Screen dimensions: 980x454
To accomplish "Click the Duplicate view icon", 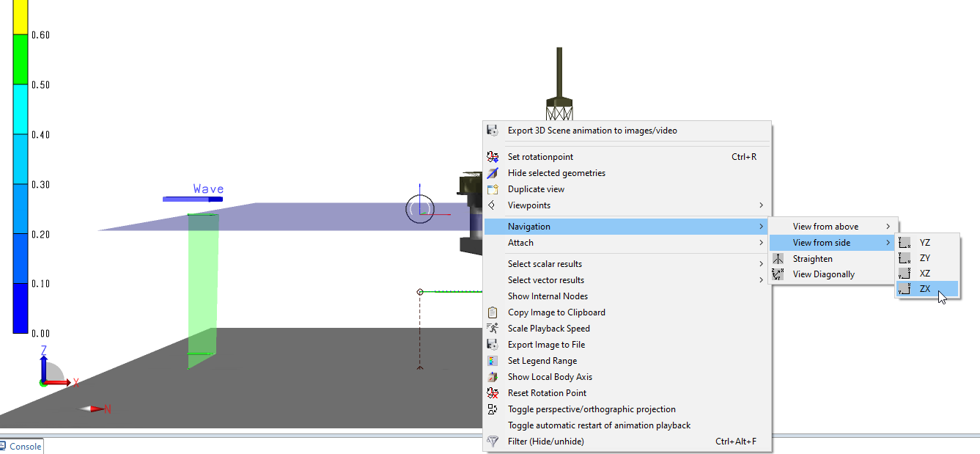I will click(493, 189).
